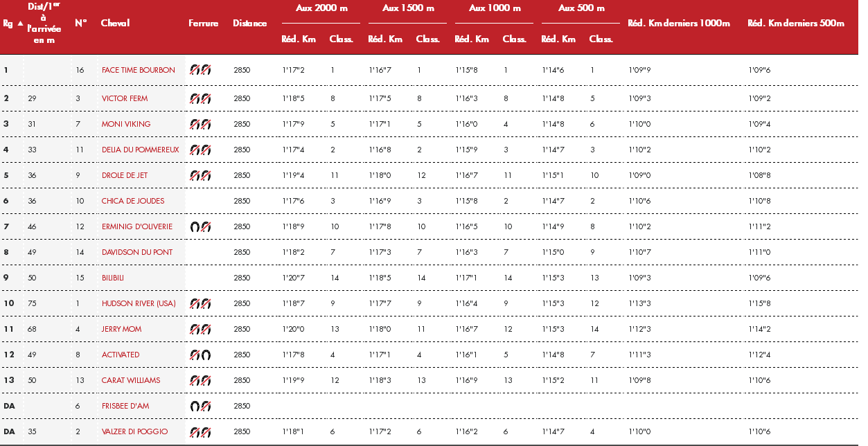Click the horseshoe icons for CARAT WILLIAMS
The height and width of the screenshot is (446, 868).
(x=201, y=380)
